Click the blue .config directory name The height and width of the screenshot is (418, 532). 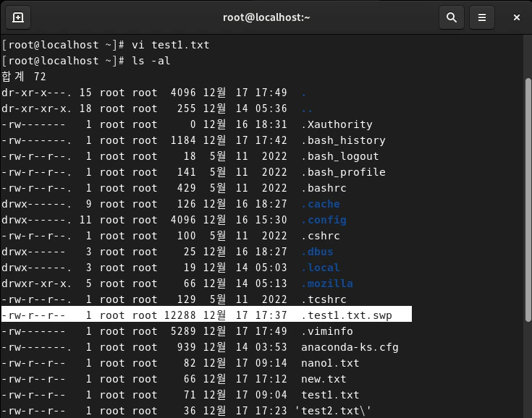[x=324, y=220]
